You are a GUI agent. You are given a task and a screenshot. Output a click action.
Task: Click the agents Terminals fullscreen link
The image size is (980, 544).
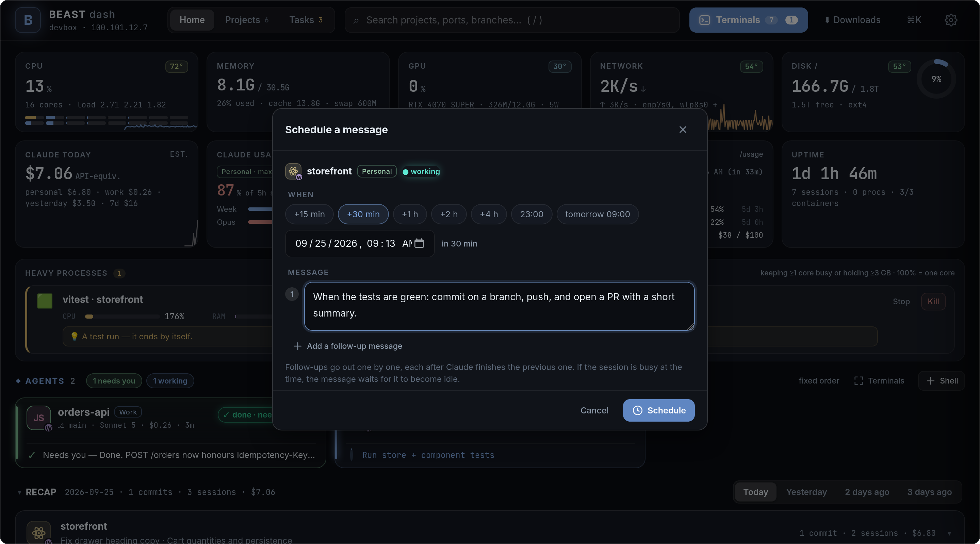(x=879, y=380)
